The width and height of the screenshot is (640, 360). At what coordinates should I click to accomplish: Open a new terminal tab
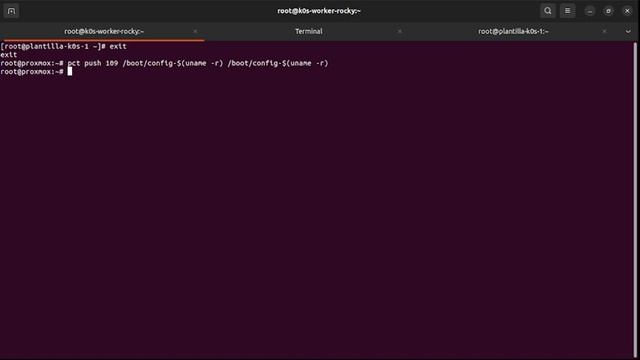pos(11,11)
